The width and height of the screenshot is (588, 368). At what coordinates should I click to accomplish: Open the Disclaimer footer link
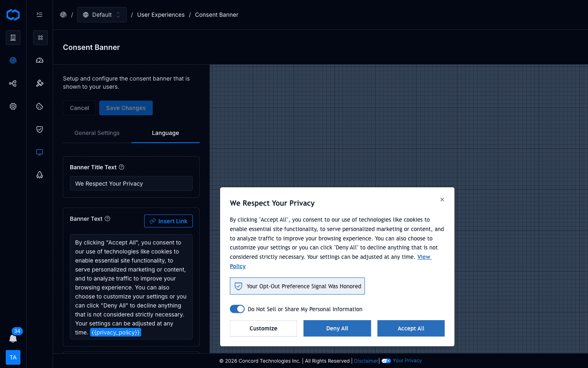click(366, 361)
